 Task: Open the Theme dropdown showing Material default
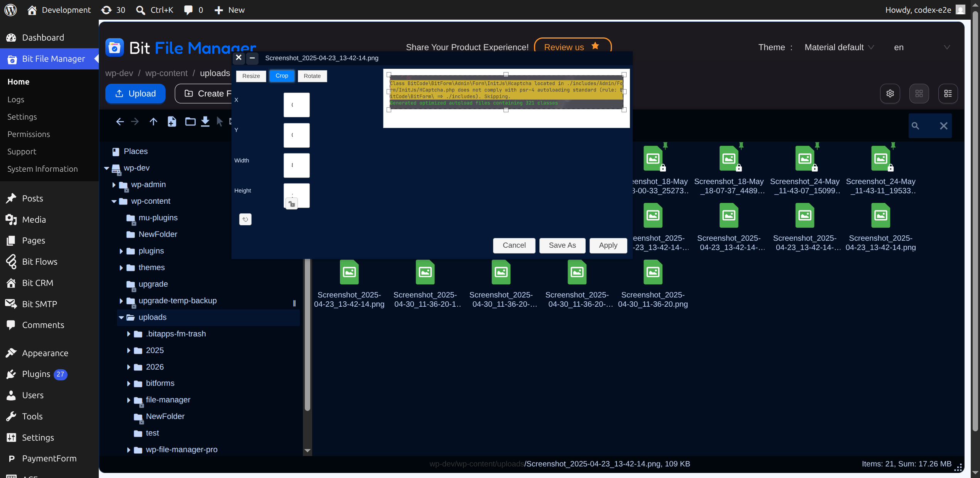pos(839,47)
